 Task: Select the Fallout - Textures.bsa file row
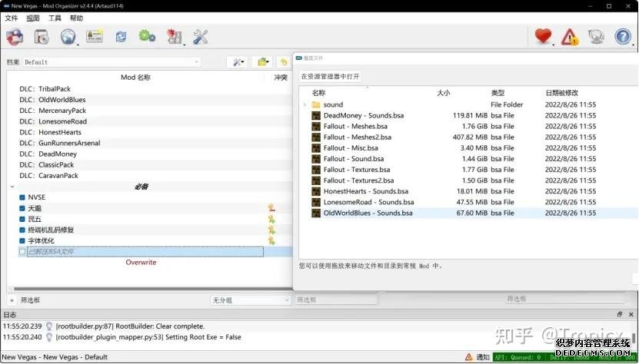(x=356, y=170)
